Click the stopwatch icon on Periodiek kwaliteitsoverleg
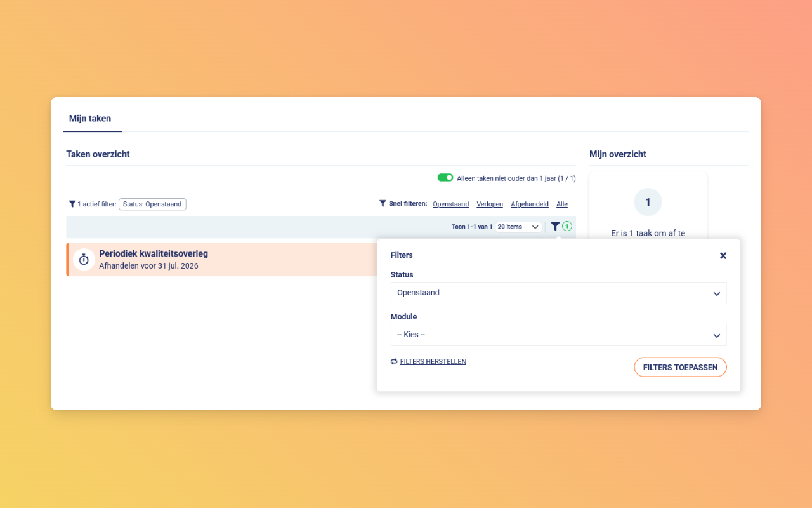This screenshot has width=812, height=508. 84,259
